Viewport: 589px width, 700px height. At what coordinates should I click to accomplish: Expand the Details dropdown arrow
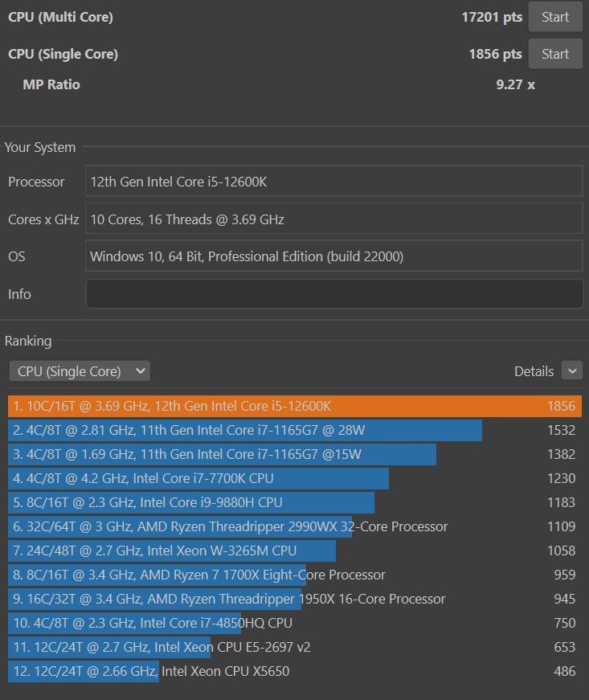tap(572, 370)
